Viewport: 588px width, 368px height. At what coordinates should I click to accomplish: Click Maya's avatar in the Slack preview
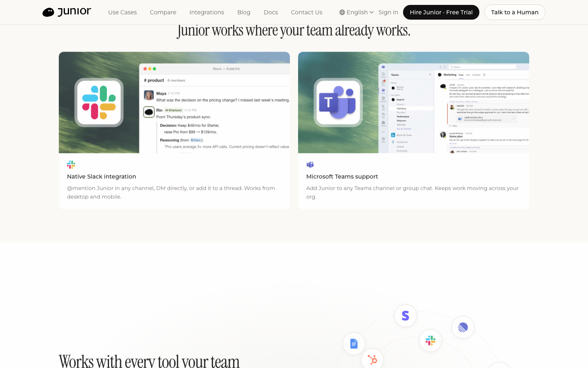[149, 95]
